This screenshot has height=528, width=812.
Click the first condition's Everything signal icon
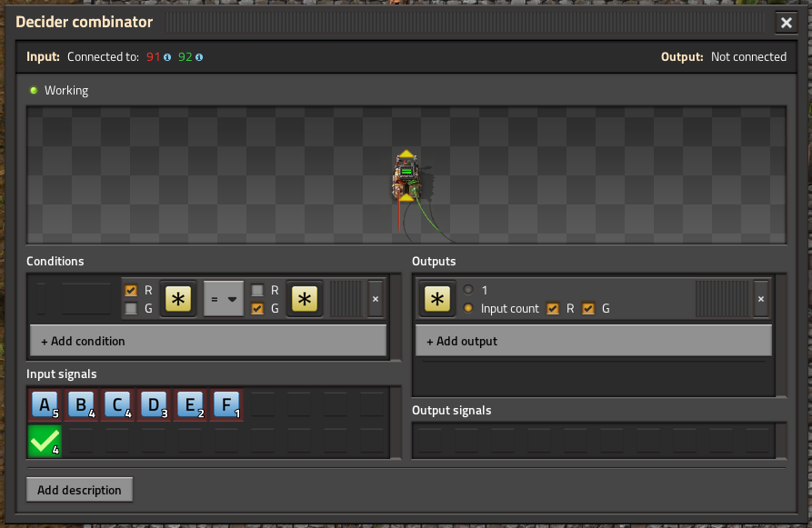point(178,299)
